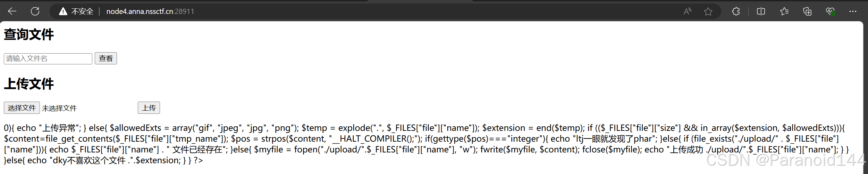The width and height of the screenshot is (868, 174).
Task: Click the 选择文件 file chooser button
Action: click(x=22, y=108)
